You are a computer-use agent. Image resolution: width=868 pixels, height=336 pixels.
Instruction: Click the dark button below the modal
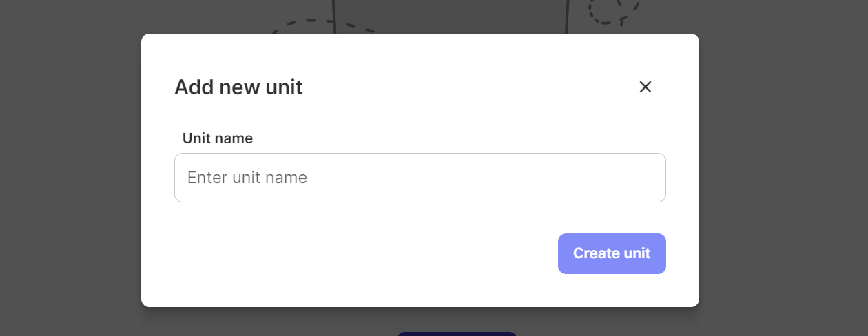[456, 333]
